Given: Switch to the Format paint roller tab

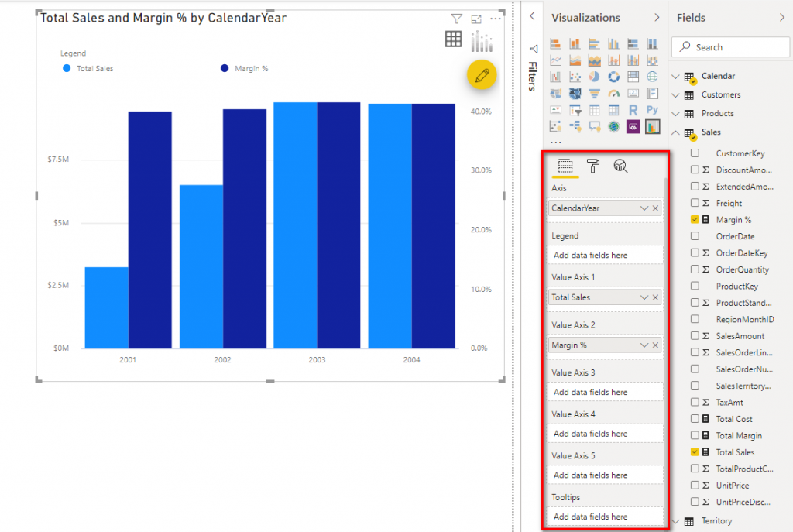Looking at the screenshot, I should click(x=593, y=166).
